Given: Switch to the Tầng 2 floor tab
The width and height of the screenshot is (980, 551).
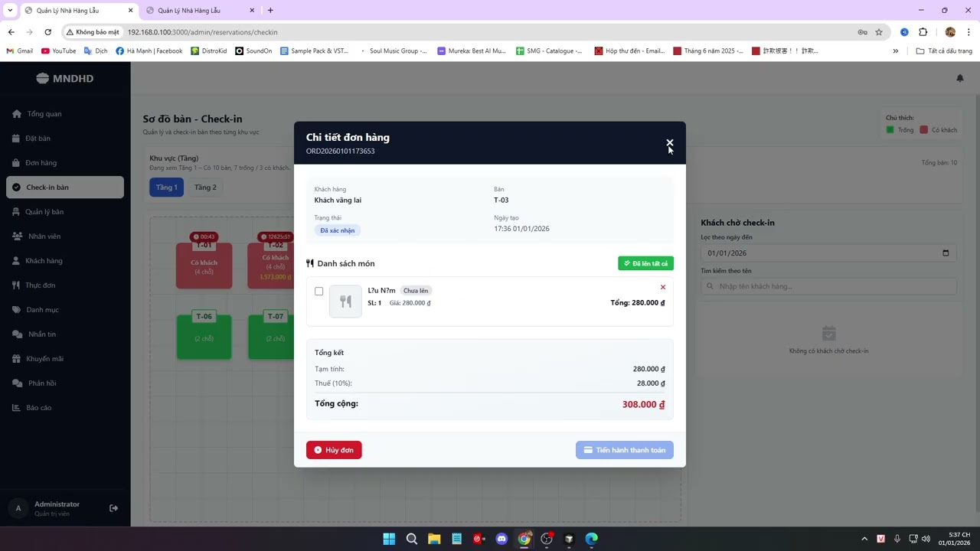Looking at the screenshot, I should [x=205, y=187].
